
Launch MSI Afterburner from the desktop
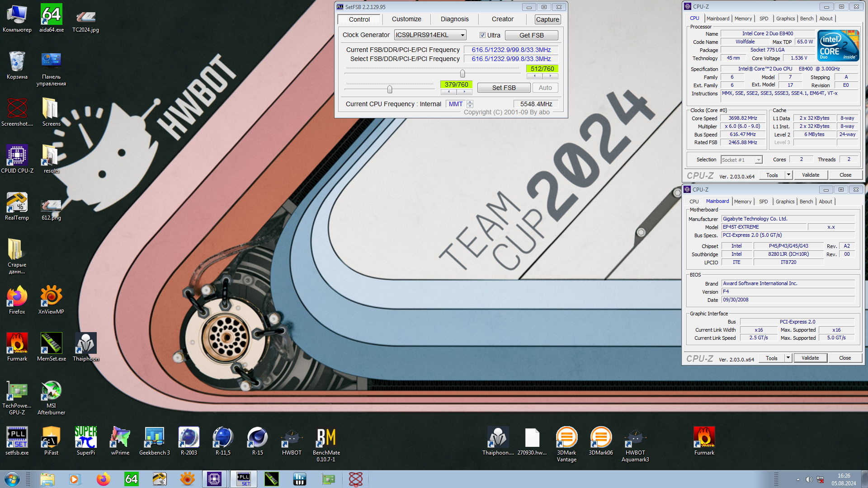click(51, 398)
